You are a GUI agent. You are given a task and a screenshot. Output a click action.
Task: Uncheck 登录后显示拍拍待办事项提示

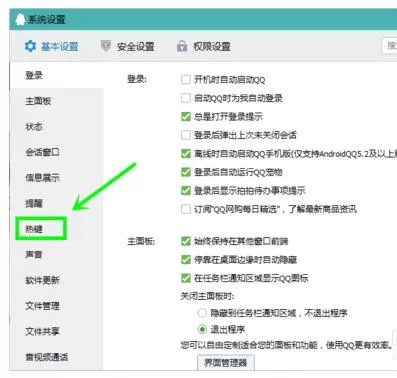coord(185,191)
